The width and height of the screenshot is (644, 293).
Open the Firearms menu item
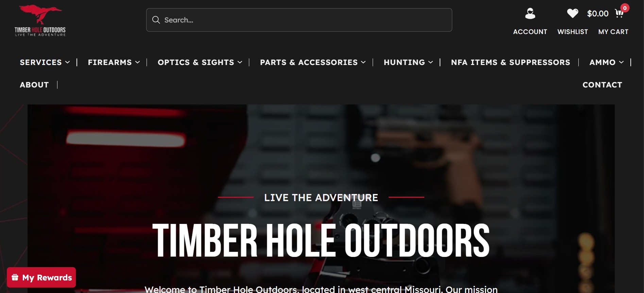click(x=110, y=62)
